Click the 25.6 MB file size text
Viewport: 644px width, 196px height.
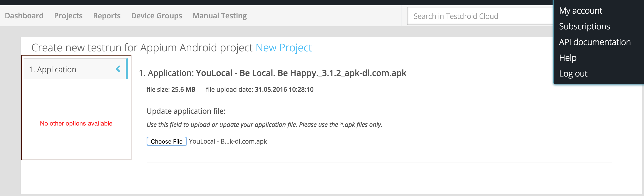(x=183, y=90)
